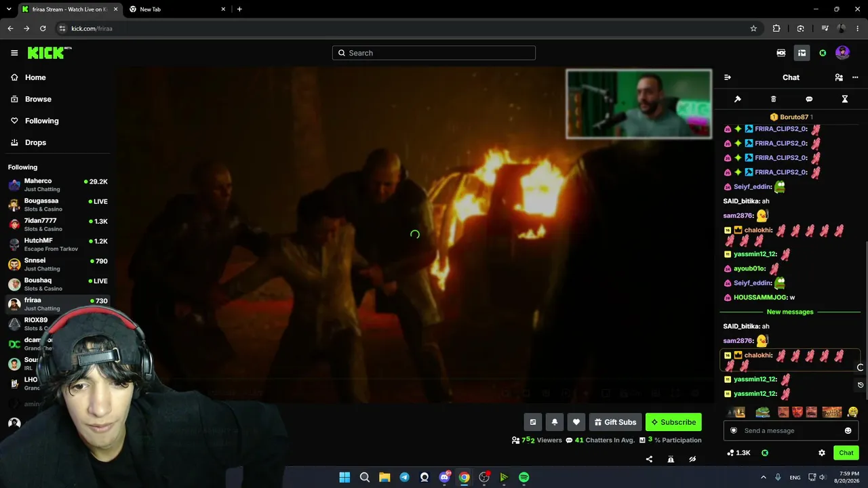Click the theatre mode icon in header
This screenshot has height=488, width=868.
pos(781,53)
